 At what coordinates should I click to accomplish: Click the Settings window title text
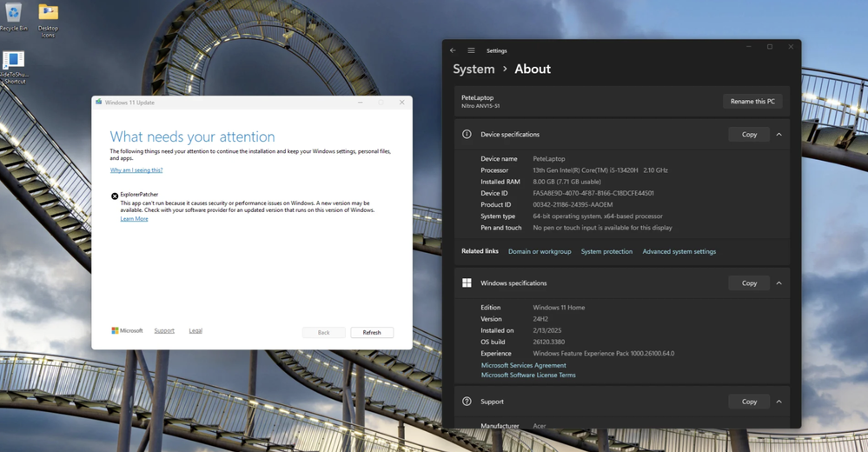496,50
